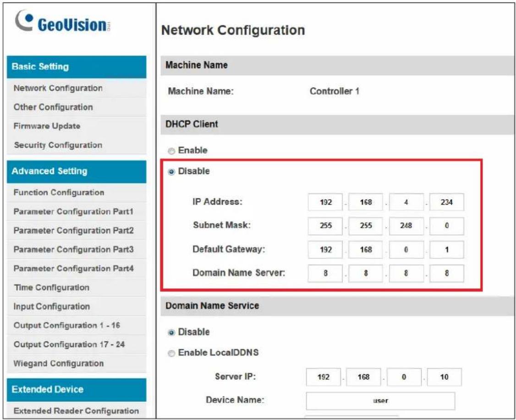Select Domain Name Service Disable radio

click(171, 333)
